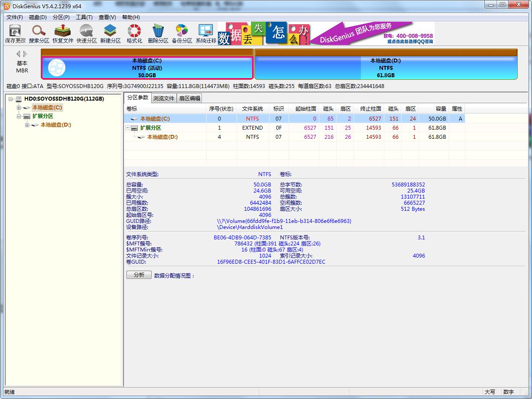Select the 格式化 (Format) toolbar icon
The height and width of the screenshot is (399, 532).
(x=134, y=33)
